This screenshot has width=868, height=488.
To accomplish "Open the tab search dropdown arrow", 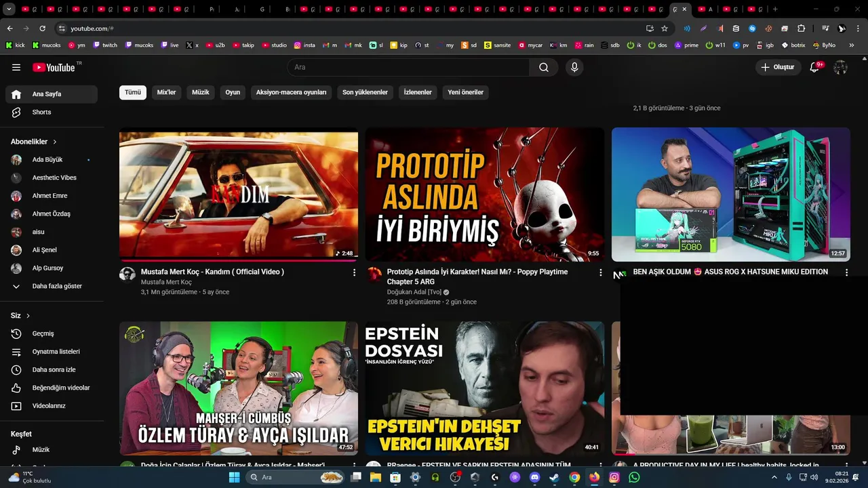I will [9, 9].
